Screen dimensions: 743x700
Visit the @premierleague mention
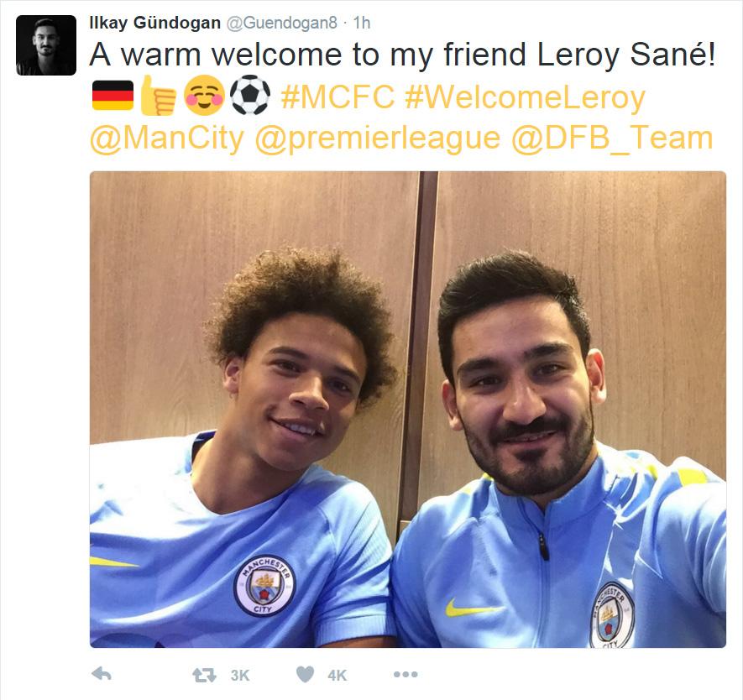coord(378,139)
